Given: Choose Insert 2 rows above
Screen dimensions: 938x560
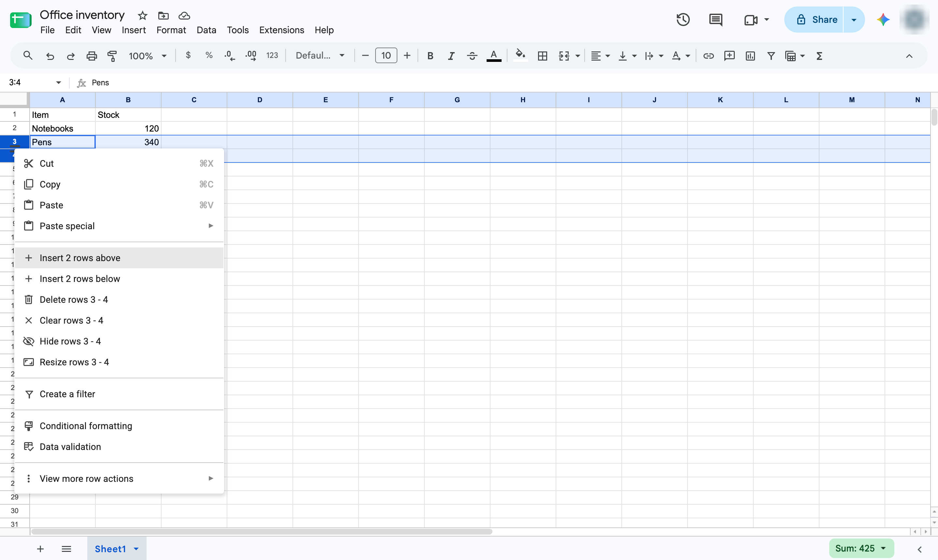Looking at the screenshot, I should tap(119, 258).
